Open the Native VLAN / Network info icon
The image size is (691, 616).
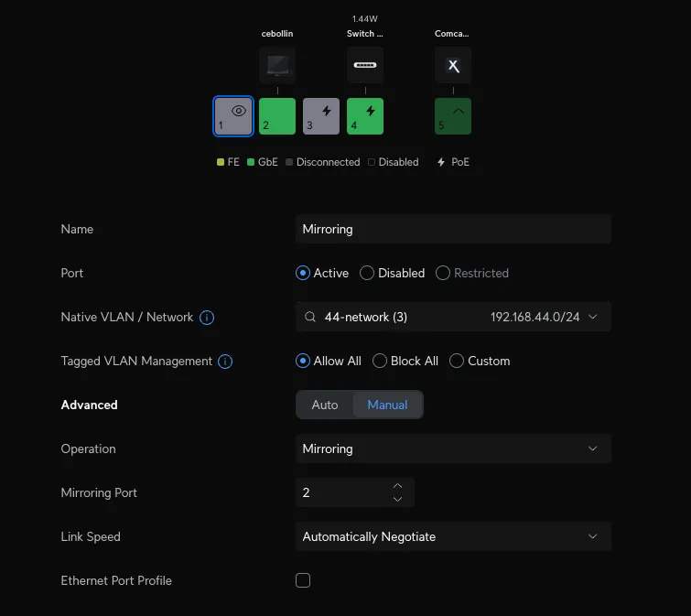(x=207, y=318)
